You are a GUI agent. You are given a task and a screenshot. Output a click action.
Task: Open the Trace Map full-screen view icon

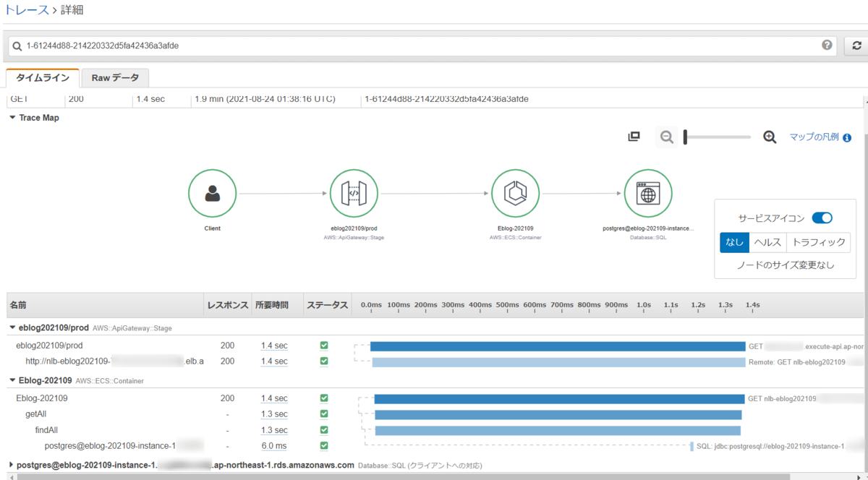(634, 136)
